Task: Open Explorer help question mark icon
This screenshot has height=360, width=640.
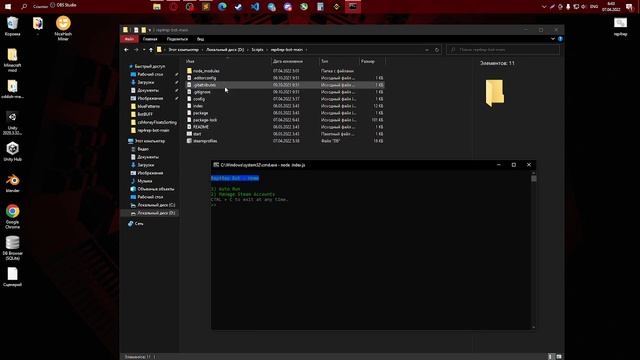Action: pyautogui.click(x=560, y=39)
